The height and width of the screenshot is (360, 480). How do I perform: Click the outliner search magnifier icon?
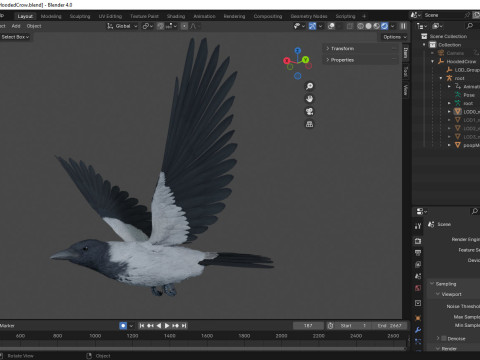tap(470, 26)
